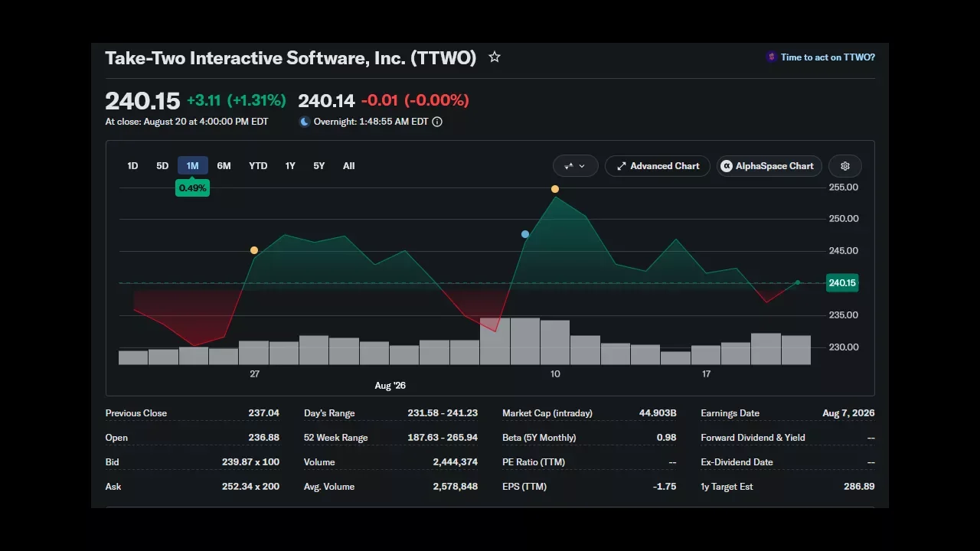Screen dimensions: 980x551
Task: Click the "Overnight: 1:48:55 AM EDT" text
Action: pos(371,122)
